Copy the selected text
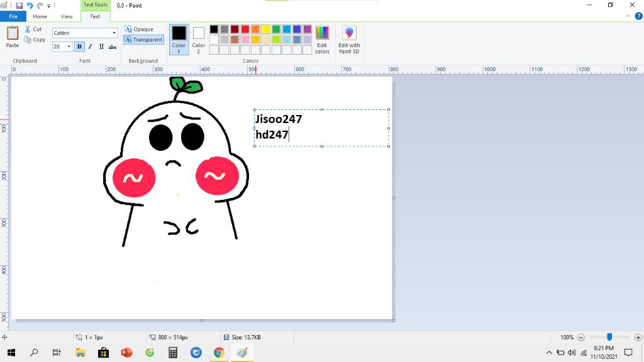This screenshot has width=644, height=362. (35, 40)
